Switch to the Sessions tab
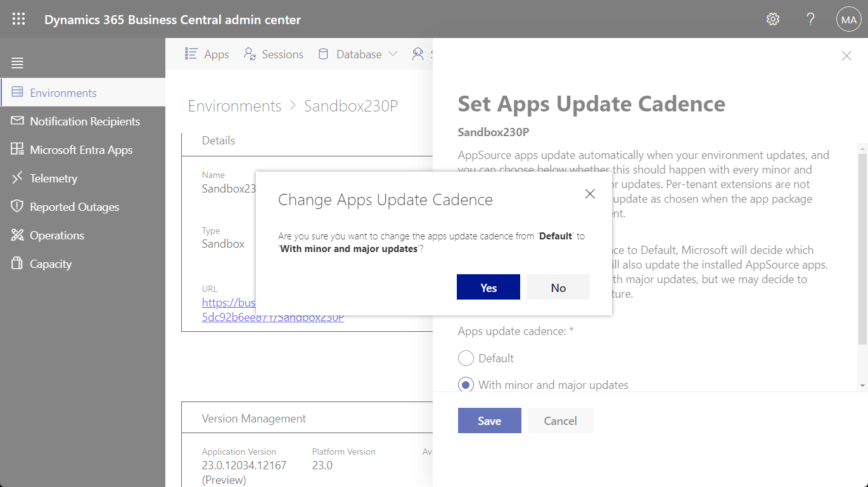 [x=273, y=54]
